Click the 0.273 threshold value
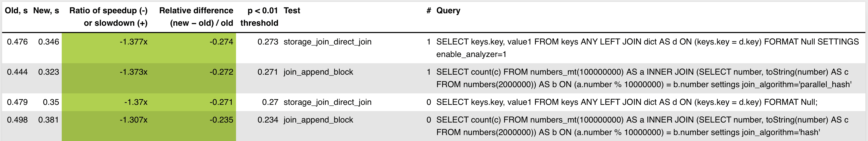 [x=268, y=42]
